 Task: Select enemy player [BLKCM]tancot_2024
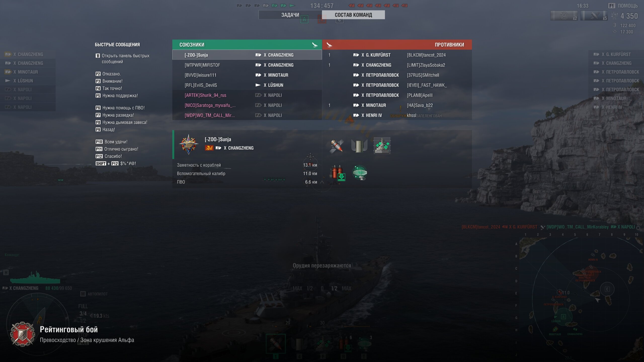tap(426, 55)
